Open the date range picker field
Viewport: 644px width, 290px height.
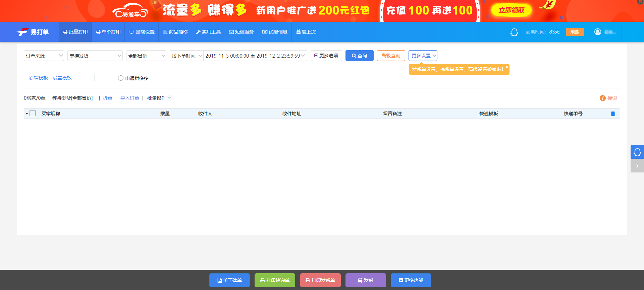pyautogui.click(x=255, y=56)
